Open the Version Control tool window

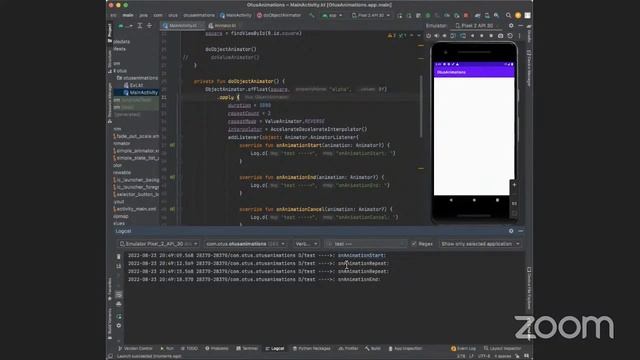(x=135, y=348)
